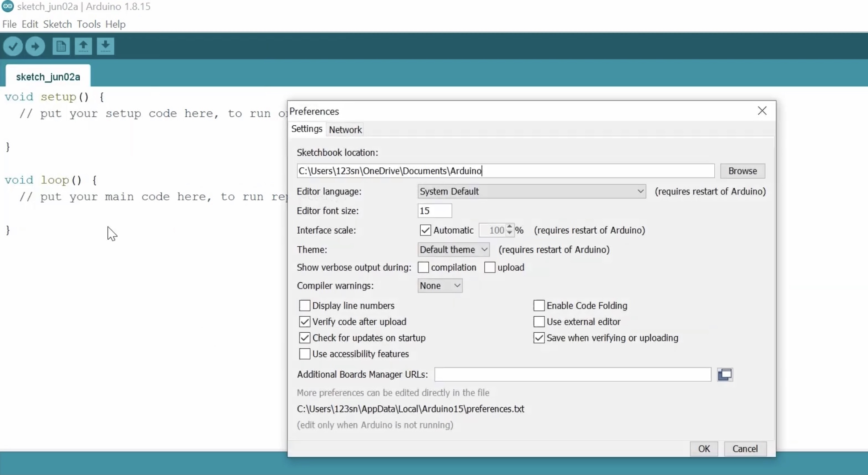Open the Tools menu
Image resolution: width=868 pixels, height=475 pixels.
(x=88, y=24)
